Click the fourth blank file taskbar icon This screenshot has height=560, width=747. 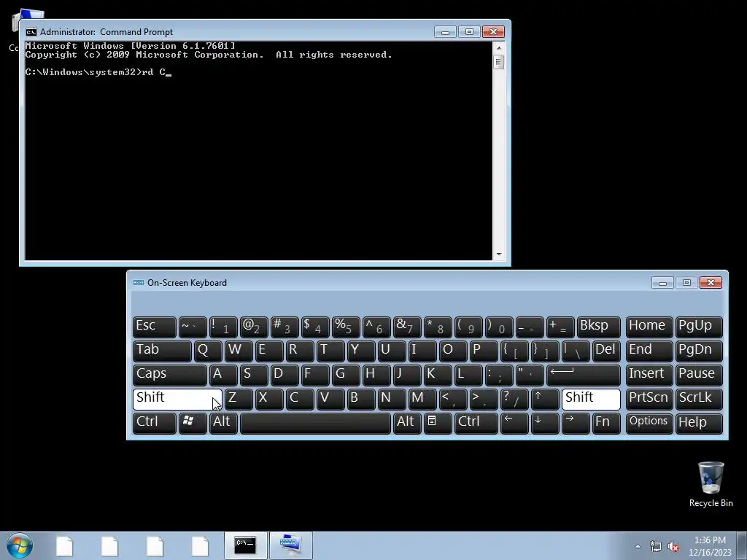pos(200,545)
